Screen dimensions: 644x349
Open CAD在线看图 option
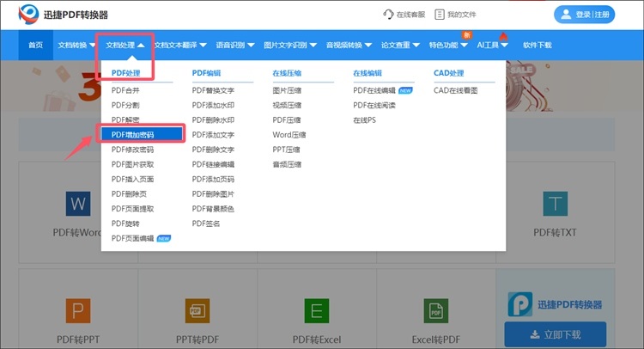click(x=455, y=90)
